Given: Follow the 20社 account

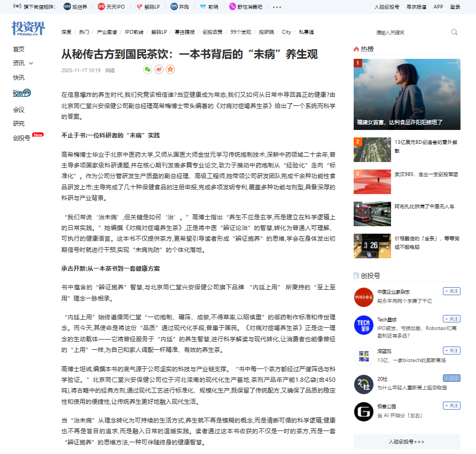Looking at the screenshot, I should coord(451,378).
